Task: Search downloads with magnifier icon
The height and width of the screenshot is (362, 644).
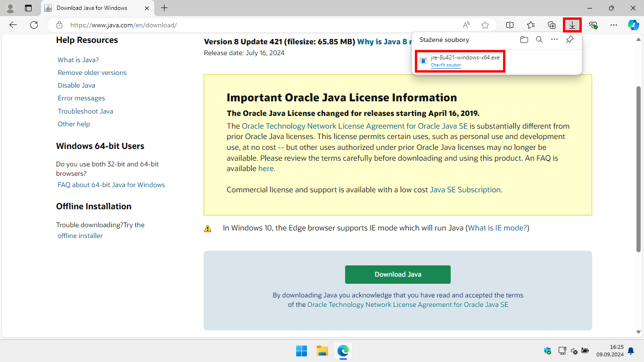Action: point(539,40)
